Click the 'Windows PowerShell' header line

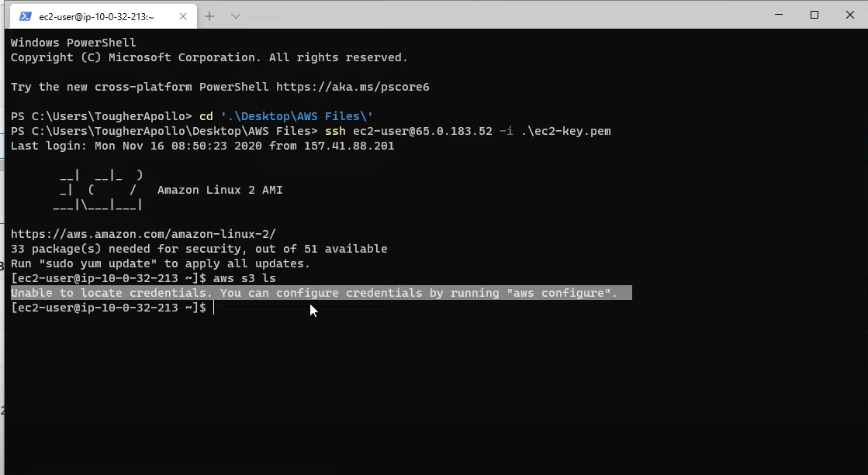point(73,43)
